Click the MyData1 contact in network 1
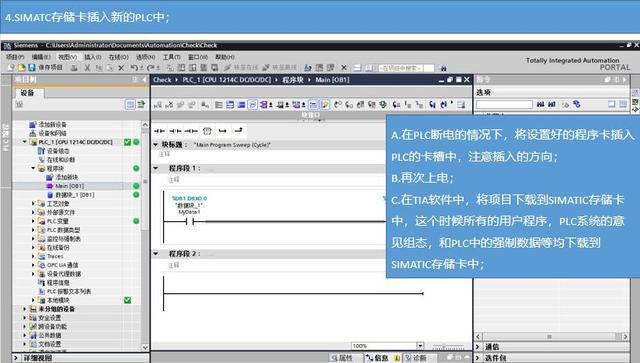 point(189,221)
